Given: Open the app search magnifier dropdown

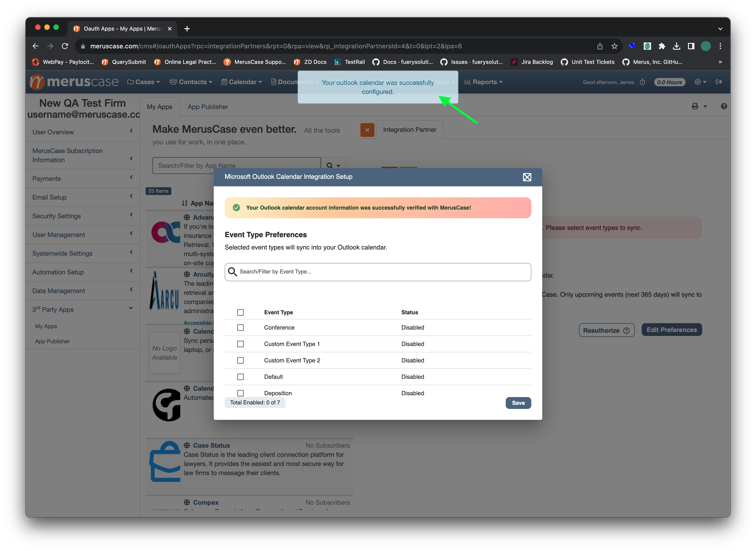Looking at the screenshot, I should click(333, 166).
